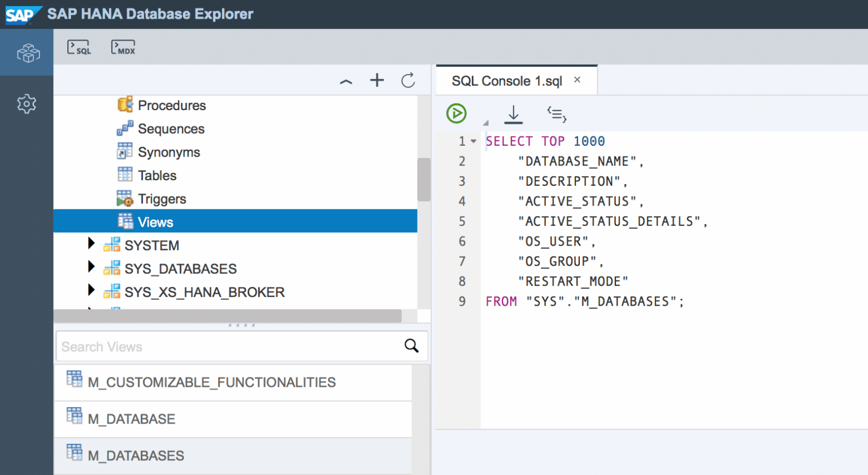Expand the SYSTEM database node
This screenshot has height=475, width=868.
91,245
